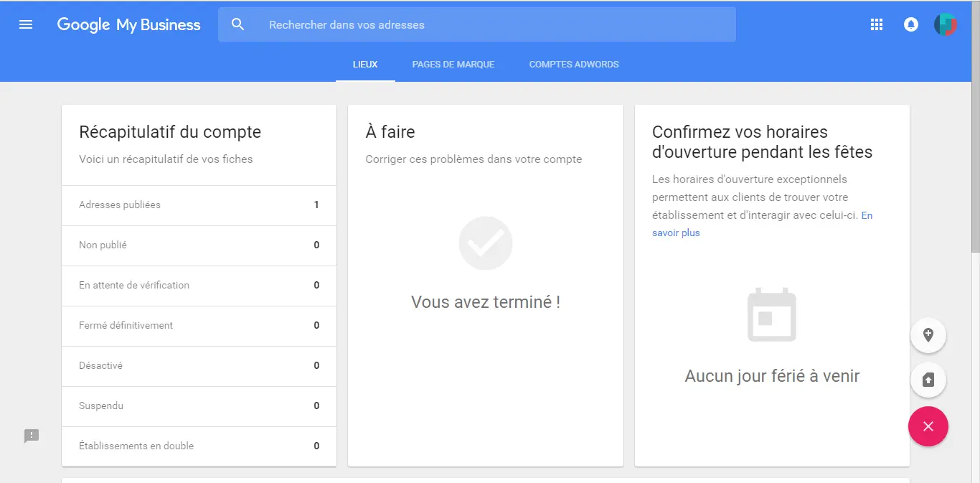
Task: Select the Adresses publiées row
Action: point(199,205)
